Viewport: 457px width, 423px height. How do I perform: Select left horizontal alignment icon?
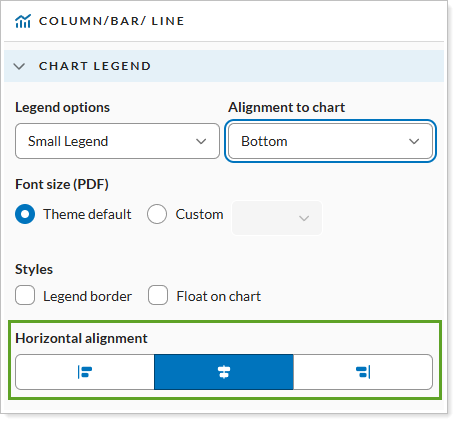click(x=85, y=372)
